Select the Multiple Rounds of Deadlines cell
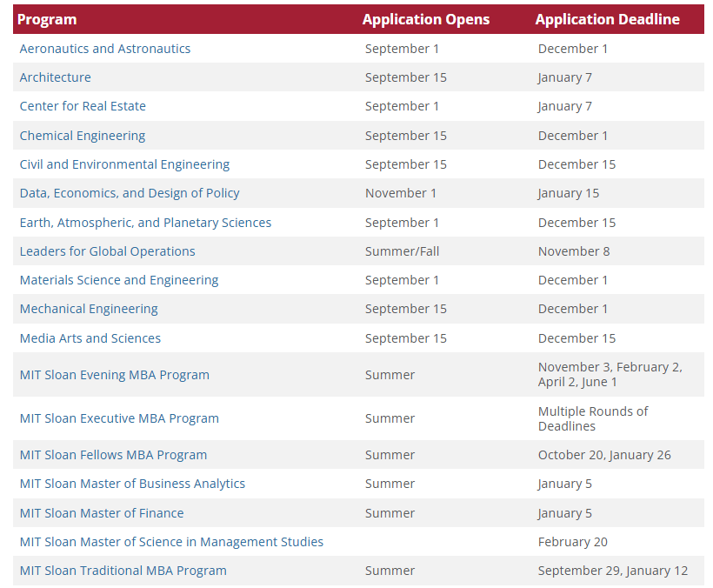The image size is (713, 588). (x=593, y=418)
